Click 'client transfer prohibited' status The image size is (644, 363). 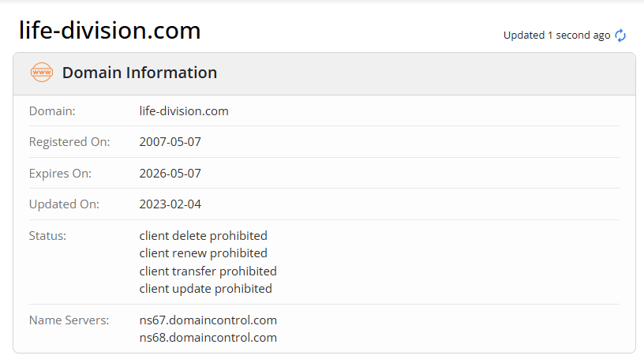tap(208, 271)
